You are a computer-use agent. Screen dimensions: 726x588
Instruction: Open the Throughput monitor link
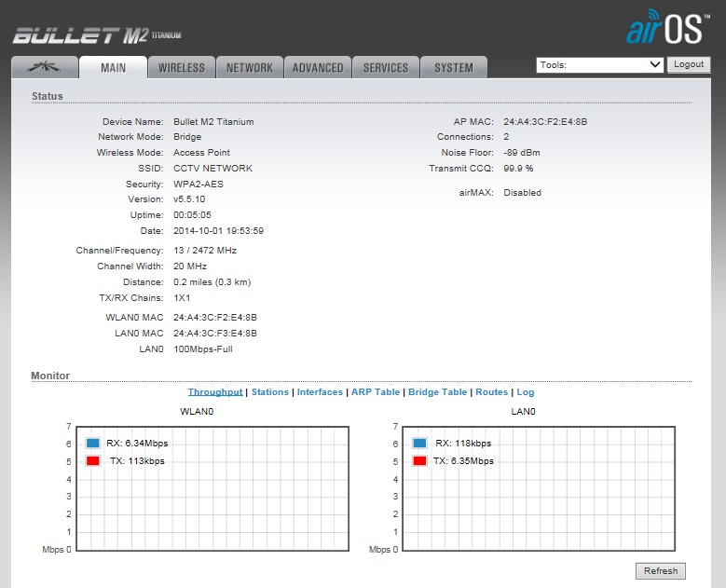point(215,391)
